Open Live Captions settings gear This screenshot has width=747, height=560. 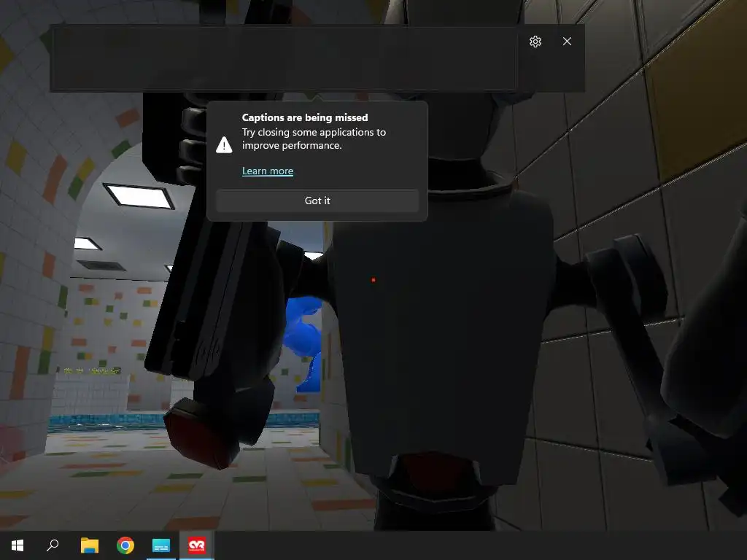point(535,42)
